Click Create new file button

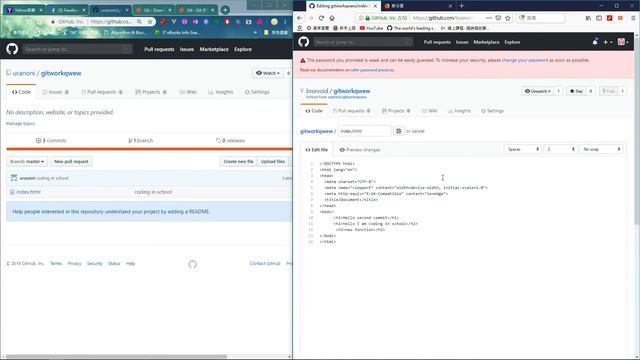[238, 162]
